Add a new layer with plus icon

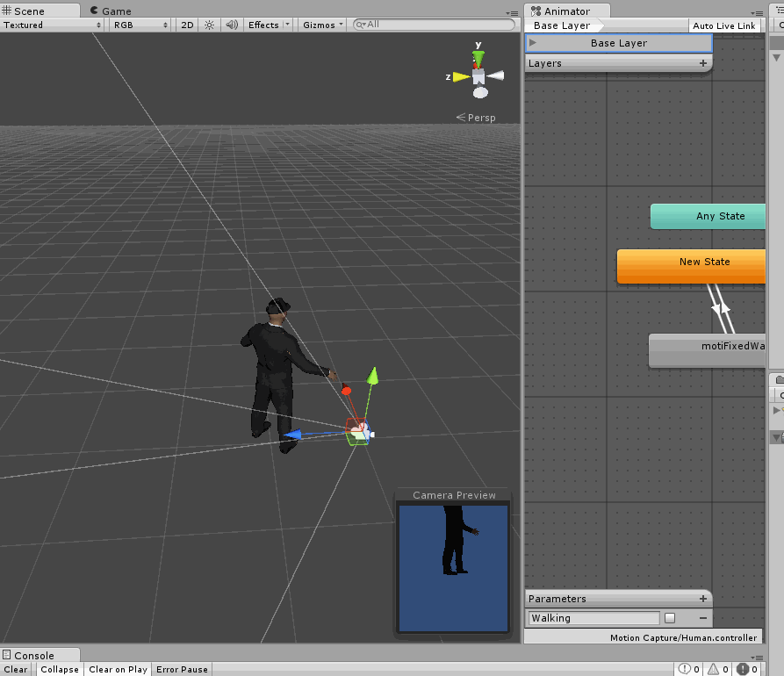703,63
